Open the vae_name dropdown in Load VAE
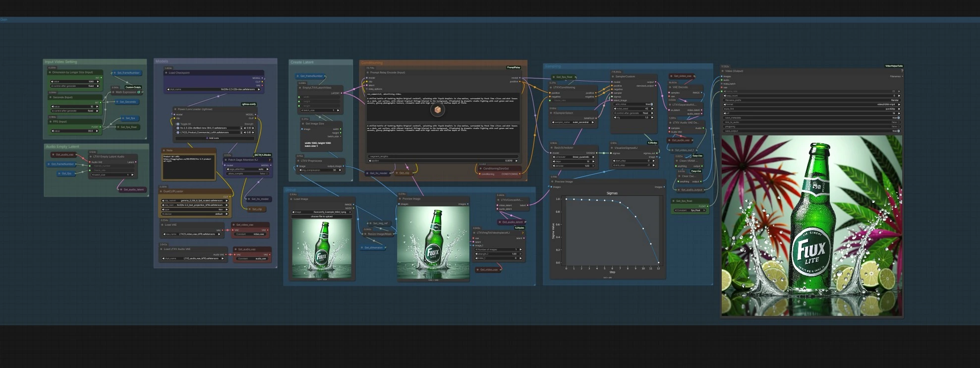This screenshot has width=980, height=368. 192,234
